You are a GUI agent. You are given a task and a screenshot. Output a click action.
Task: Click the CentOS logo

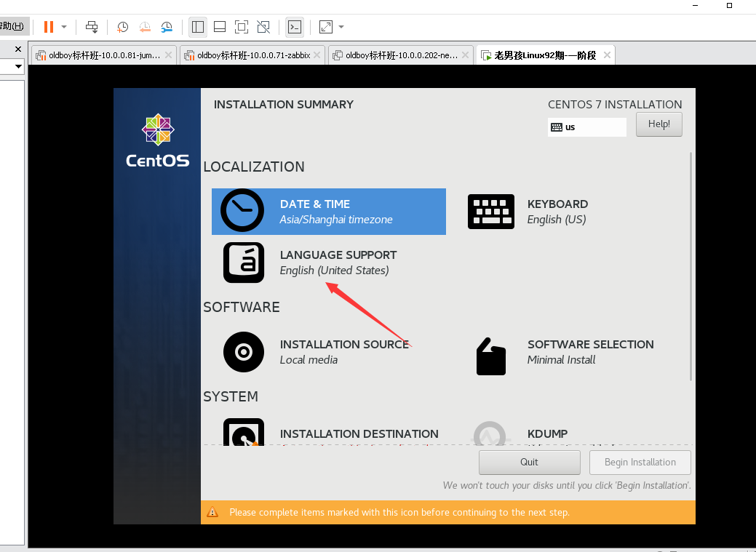pos(157,141)
